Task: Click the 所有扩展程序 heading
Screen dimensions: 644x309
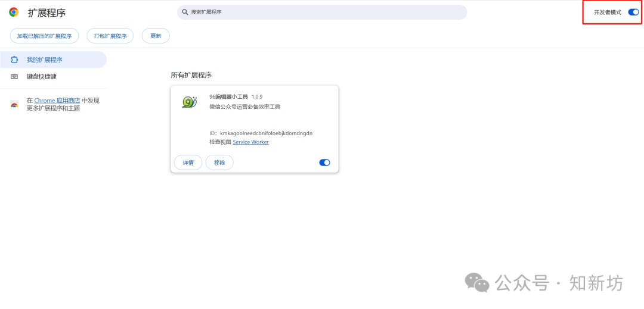Action: pos(191,76)
